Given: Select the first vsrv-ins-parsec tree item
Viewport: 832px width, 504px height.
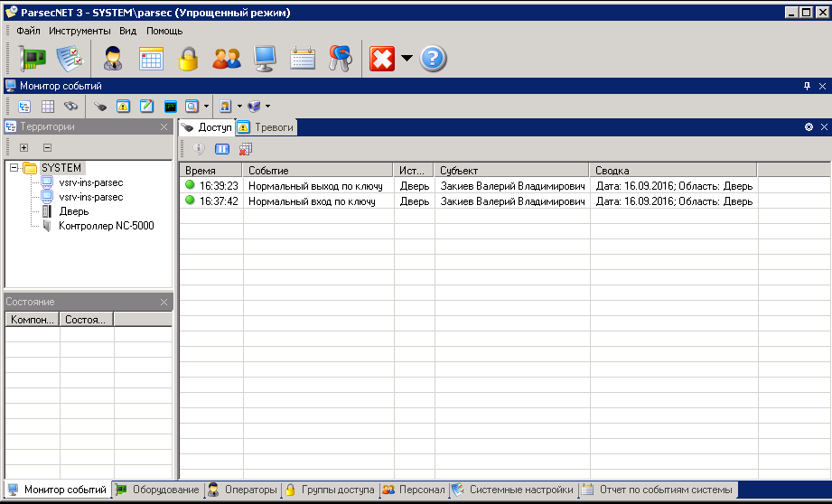Looking at the screenshot, I should pyautogui.click(x=90, y=182).
